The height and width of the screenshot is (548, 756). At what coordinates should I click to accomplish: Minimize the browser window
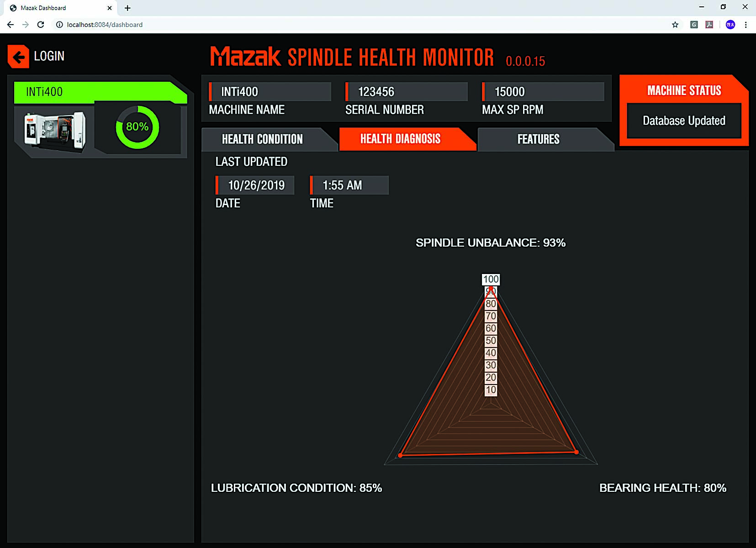pos(702,7)
